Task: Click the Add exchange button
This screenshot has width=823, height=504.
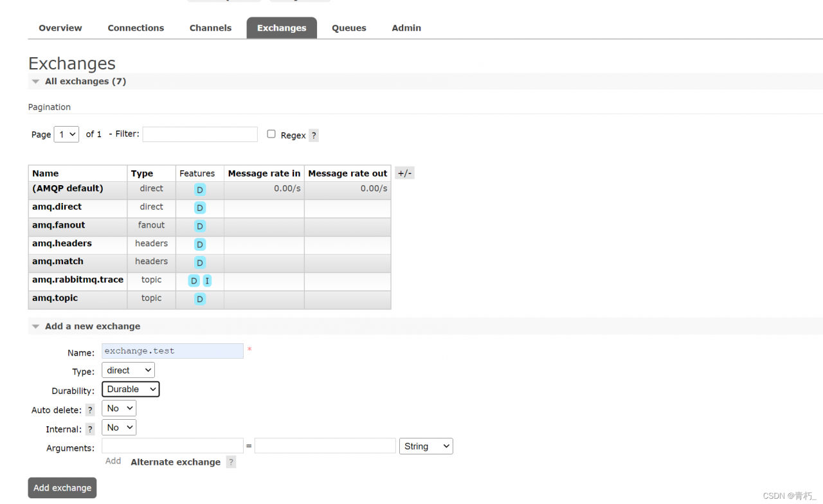Action: click(x=62, y=488)
